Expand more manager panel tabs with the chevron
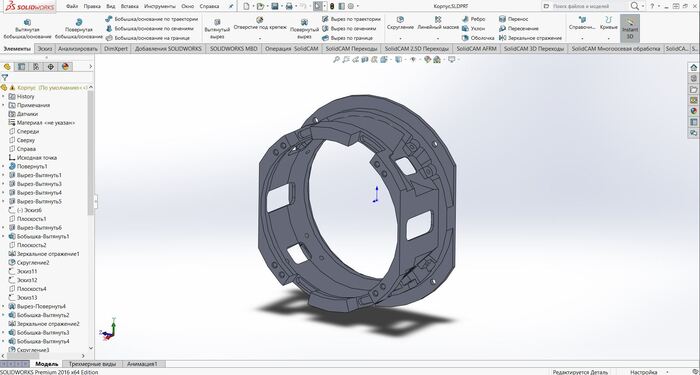This screenshot has height=375, width=700. [90, 67]
